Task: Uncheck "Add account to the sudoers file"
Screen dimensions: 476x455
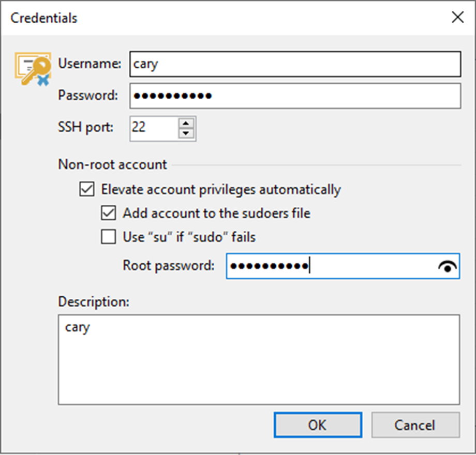Action: (109, 213)
